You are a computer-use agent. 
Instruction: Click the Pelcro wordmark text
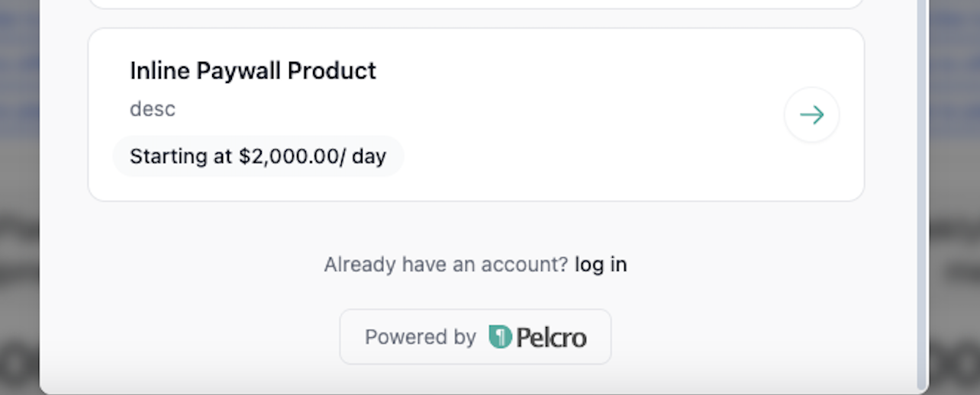tap(551, 337)
